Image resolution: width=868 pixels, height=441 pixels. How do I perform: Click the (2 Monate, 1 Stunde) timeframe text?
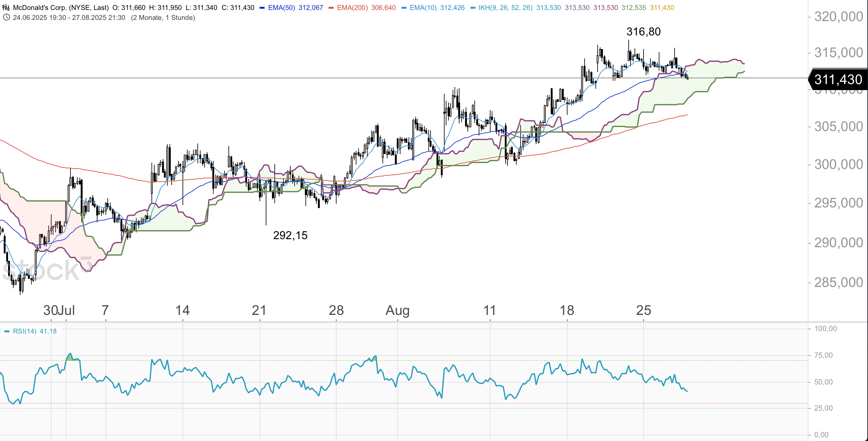(x=163, y=17)
